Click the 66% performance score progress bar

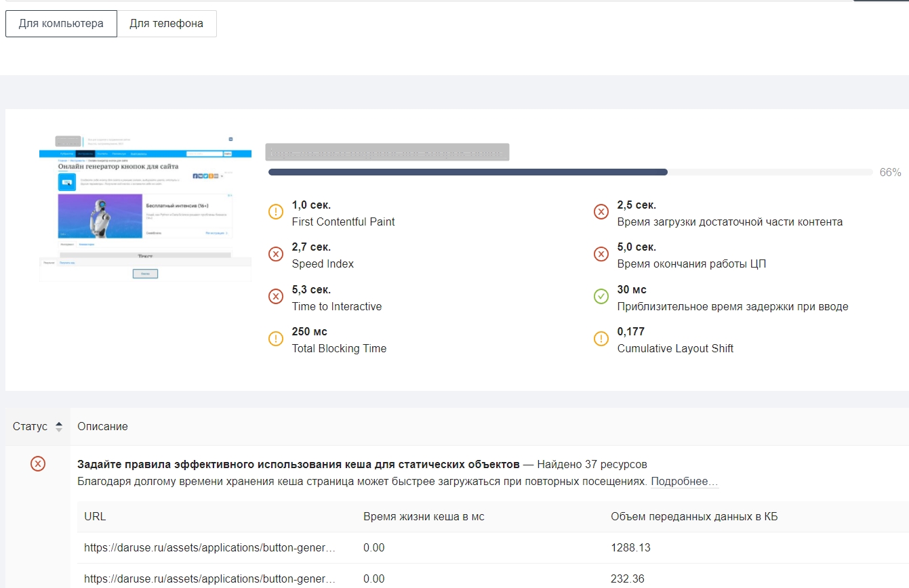pyautogui.click(x=570, y=172)
